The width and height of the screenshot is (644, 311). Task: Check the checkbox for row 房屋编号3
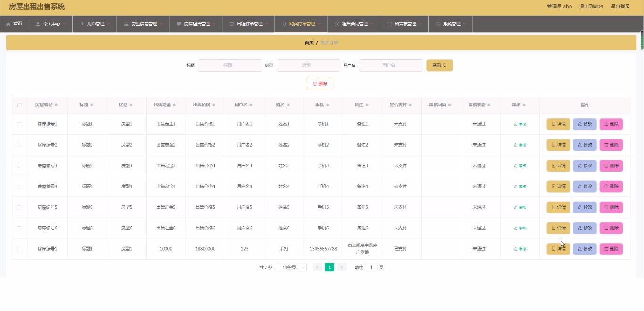point(19,166)
